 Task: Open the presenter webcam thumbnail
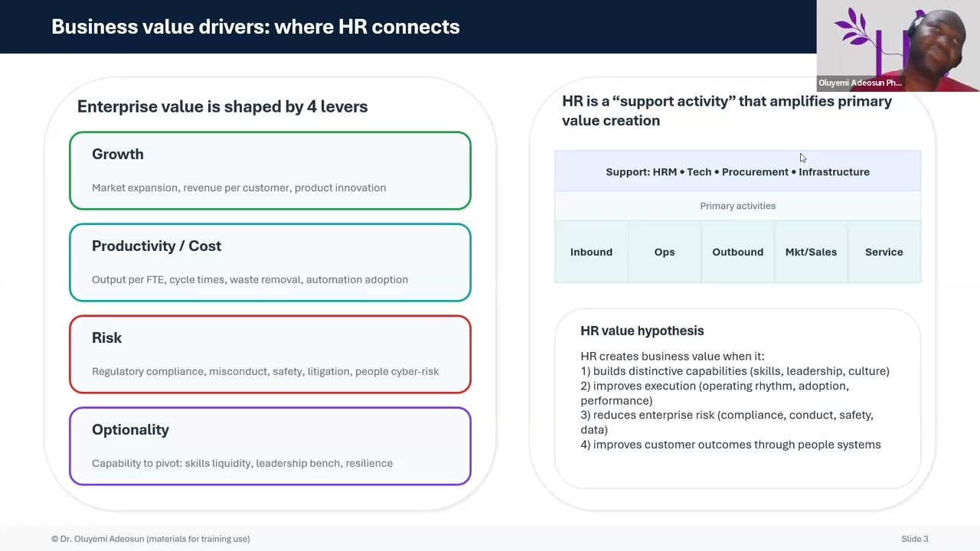coord(898,46)
